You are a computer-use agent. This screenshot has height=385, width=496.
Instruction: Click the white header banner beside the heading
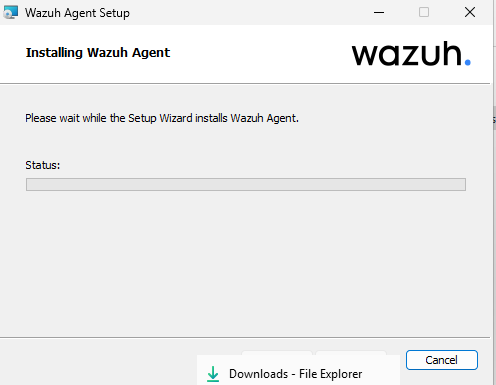click(260, 53)
